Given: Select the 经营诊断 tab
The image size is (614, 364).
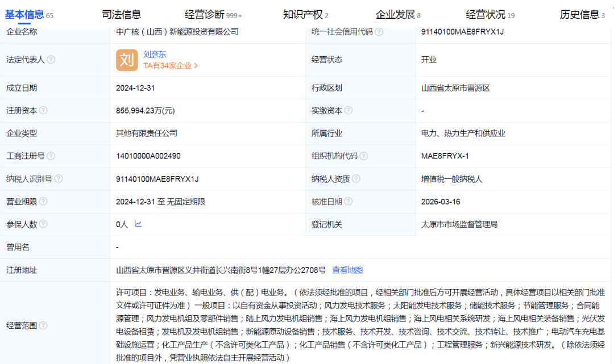Looking at the screenshot, I should (205, 14).
